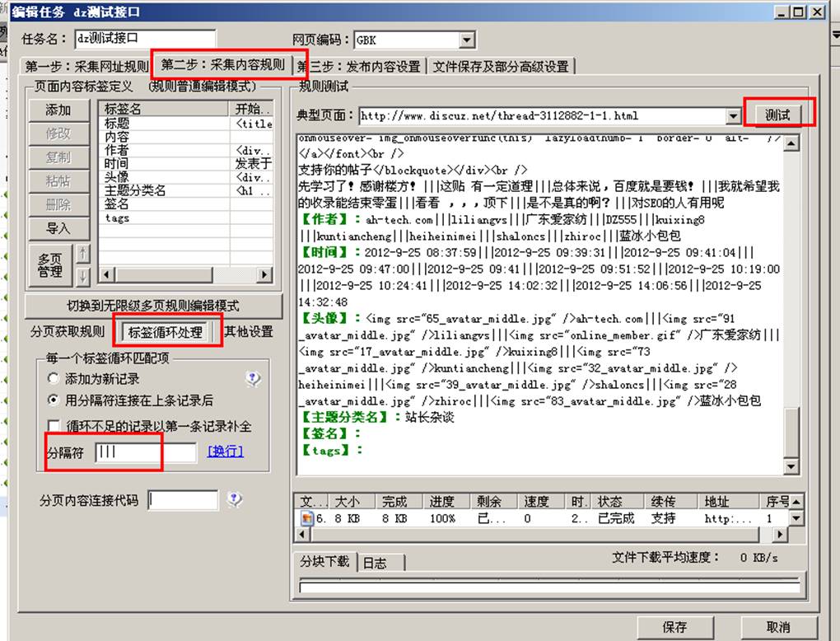Click the move-up arrow beside 多页管理
The height and width of the screenshot is (641, 840).
(82, 255)
